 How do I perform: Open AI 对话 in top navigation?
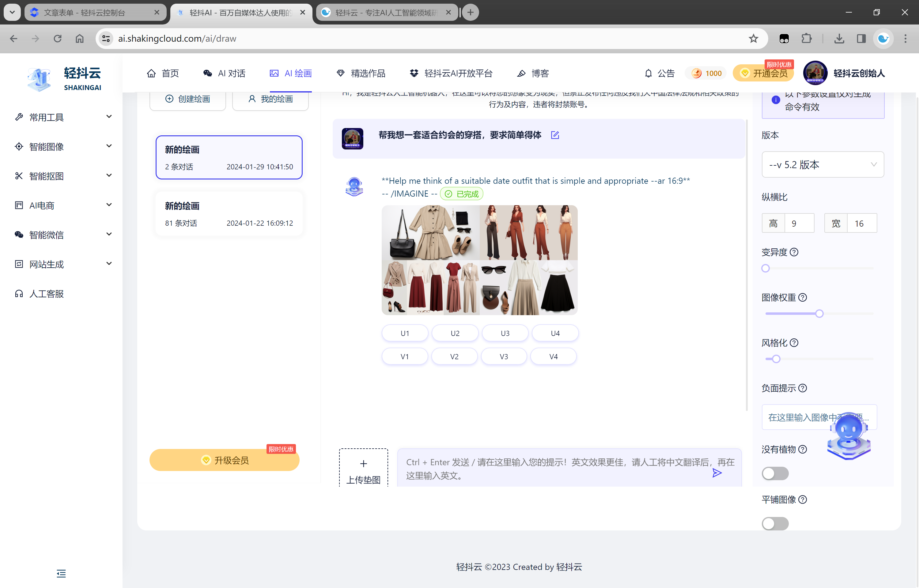224,73
